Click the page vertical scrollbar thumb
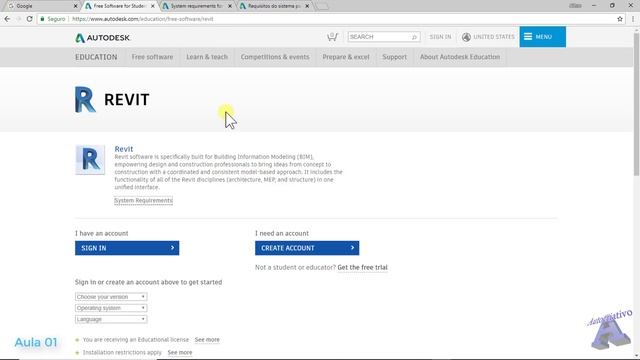The height and width of the screenshot is (360, 640). tap(636, 104)
